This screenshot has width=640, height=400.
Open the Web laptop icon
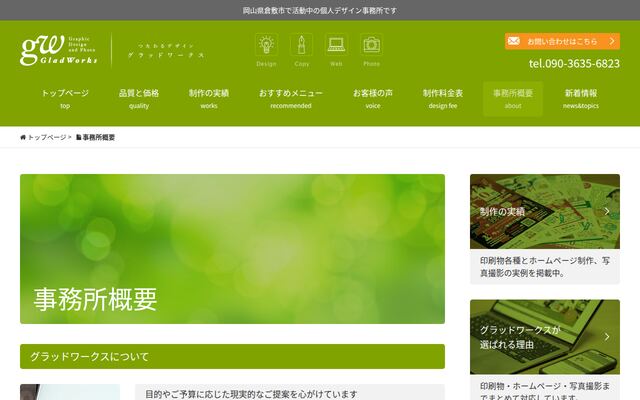coord(336,44)
